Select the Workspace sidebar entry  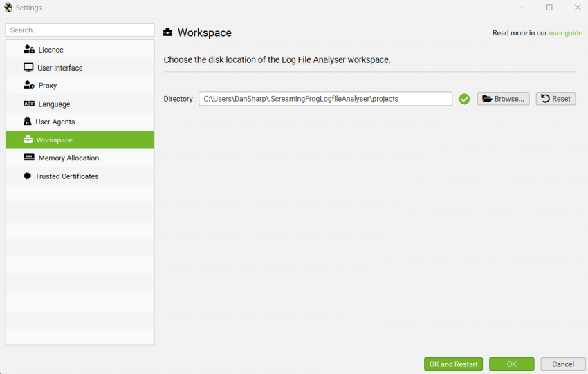click(80, 140)
